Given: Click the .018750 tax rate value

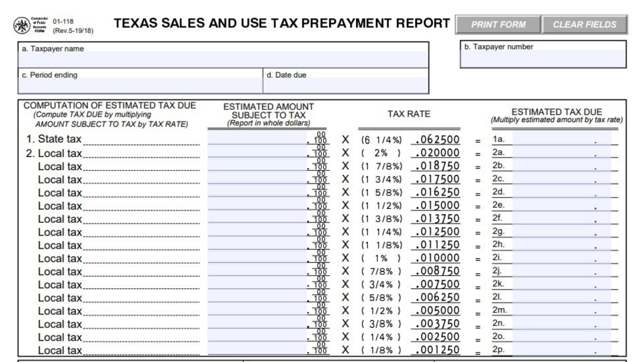Looking at the screenshot, I should (x=437, y=166).
